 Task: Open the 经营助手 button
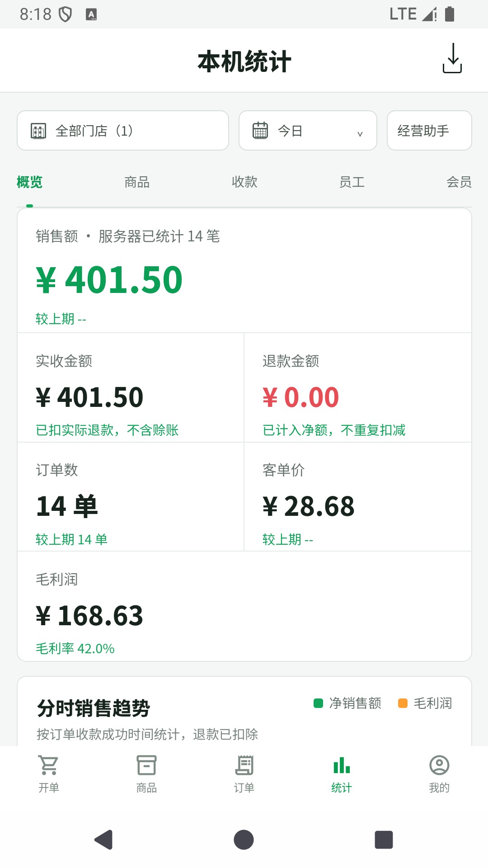[429, 130]
